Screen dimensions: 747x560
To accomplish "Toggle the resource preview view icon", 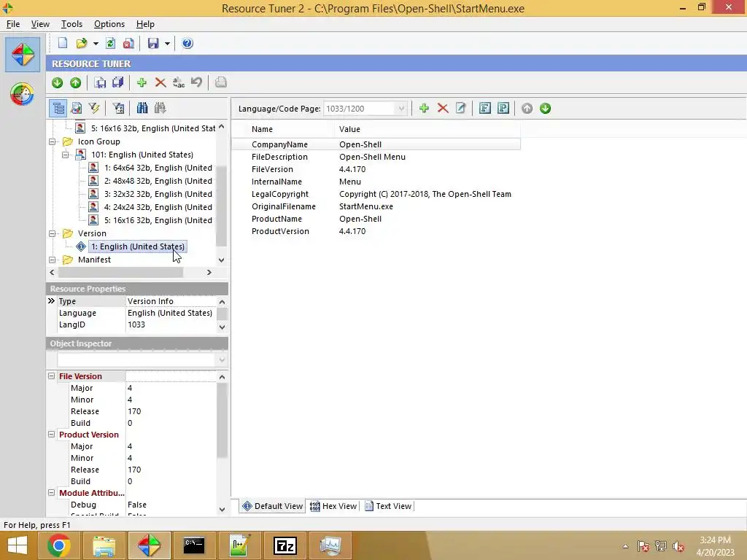I will pos(76,109).
